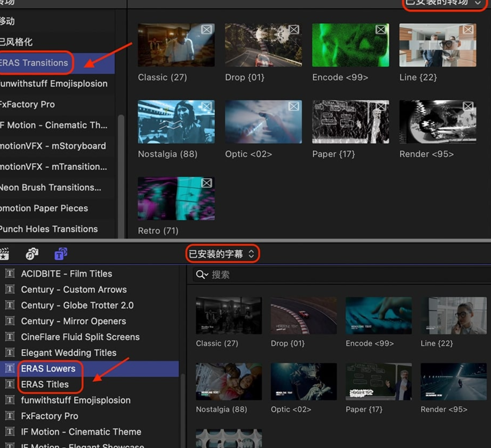491x448 pixels.
Task: Select the Classic (27) lower-third title thumbnail
Action: point(229,316)
